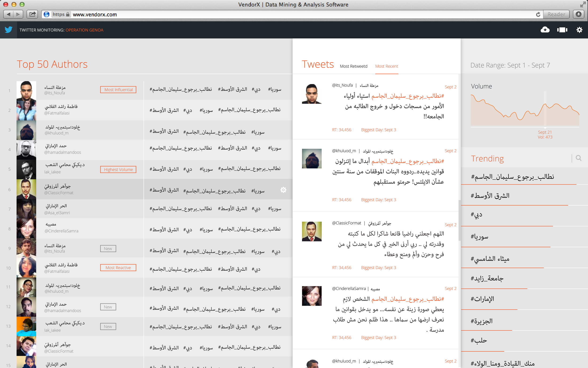Click the Twitter bird icon in the header
Screen dimensions: 588x368
[8, 30]
